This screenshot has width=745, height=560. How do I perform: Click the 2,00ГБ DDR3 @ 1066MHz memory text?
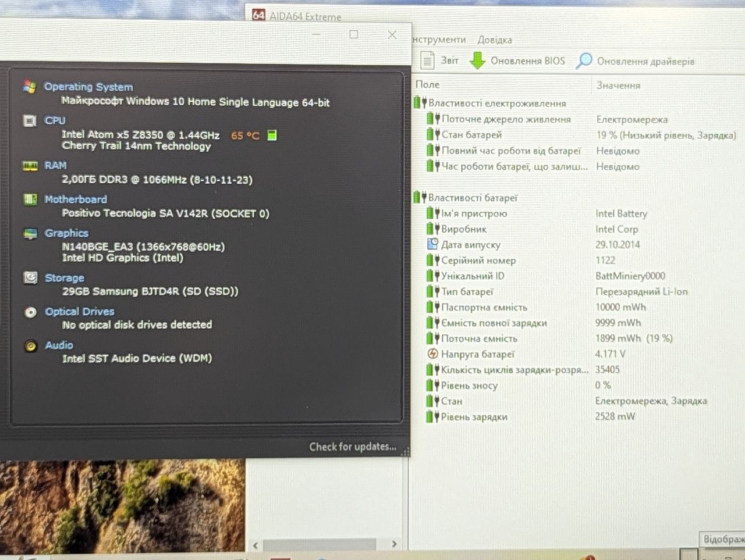pyautogui.click(x=157, y=180)
